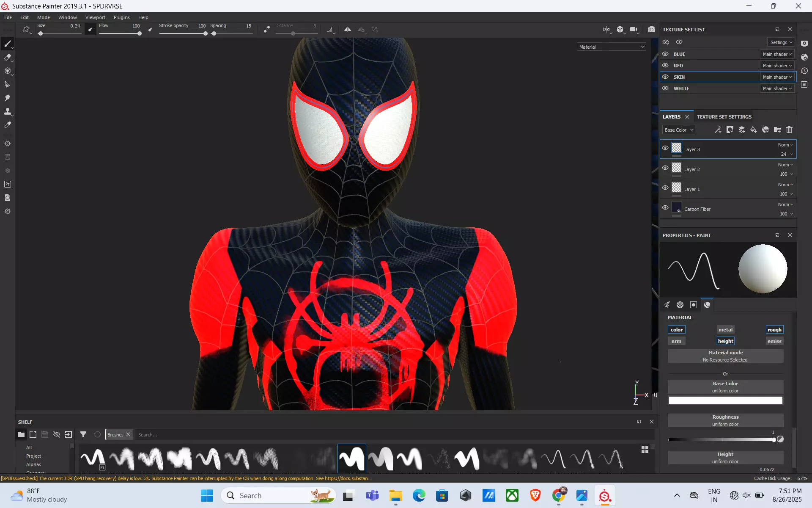Switch shelf view with grid icon
The image size is (812, 508).
[x=645, y=450]
